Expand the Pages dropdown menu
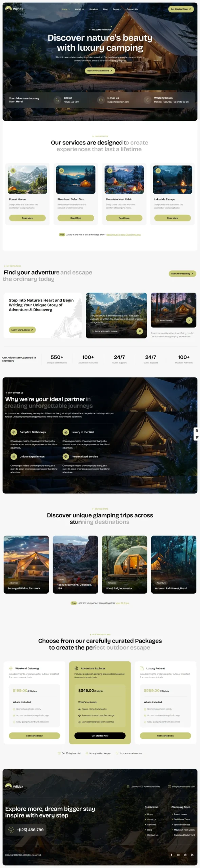This screenshot has width=200, height=868. (x=117, y=9)
